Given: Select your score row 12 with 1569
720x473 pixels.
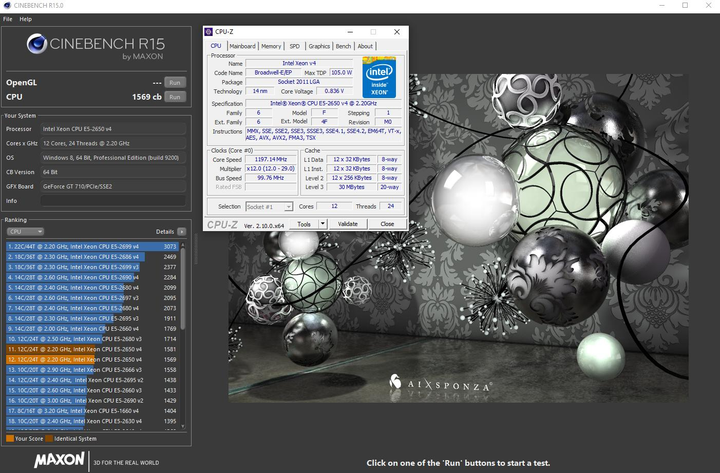Looking at the screenshot, I should click(92, 360).
